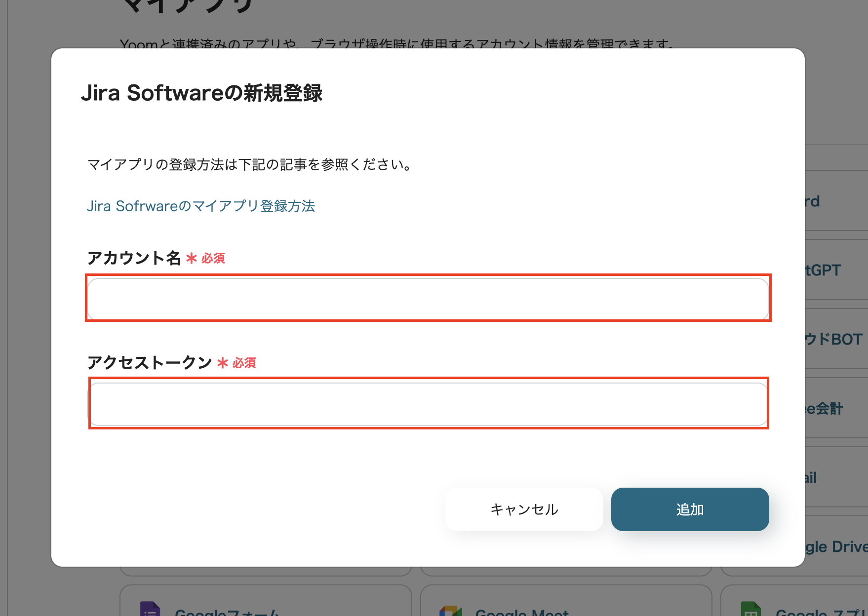Click the page scrollbar track on the left
Screen dimensions: 868x616
[7, 296]
